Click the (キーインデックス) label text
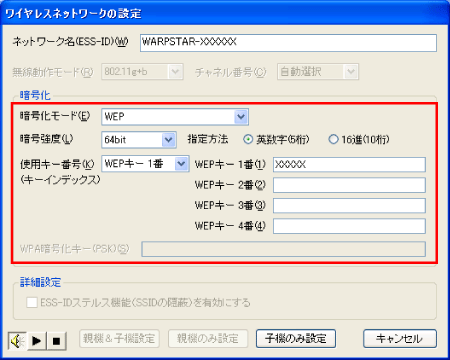The image size is (450, 360). coord(60,180)
